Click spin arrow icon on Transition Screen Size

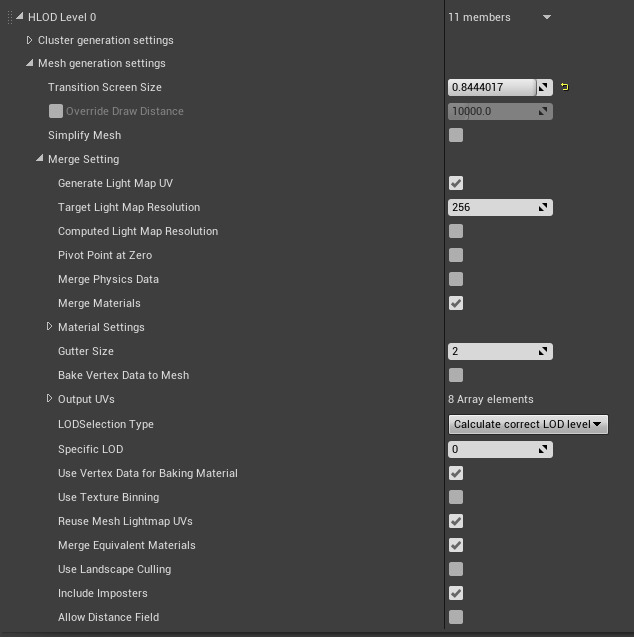[x=544, y=87]
